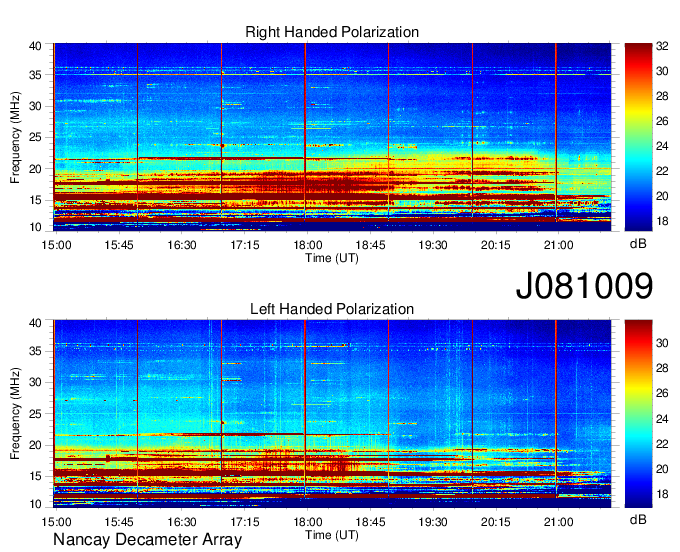The image size is (680, 552).
Task: Click 20:15 time tick of Right Handed plot
Action: point(496,245)
